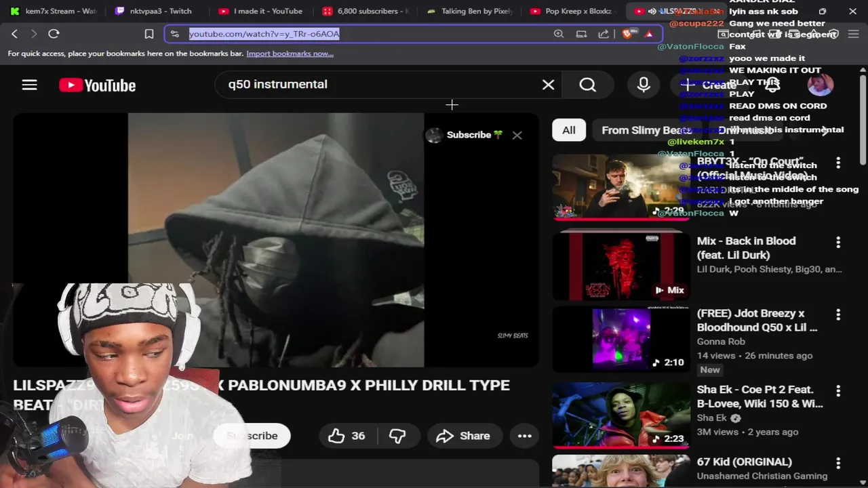Reload the page

pos(54,34)
